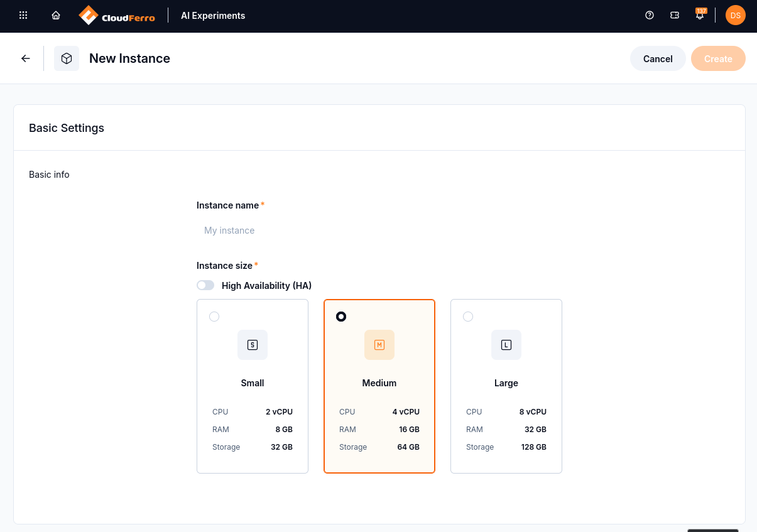
Task: Click the 4 vCPU value
Action: (406, 412)
